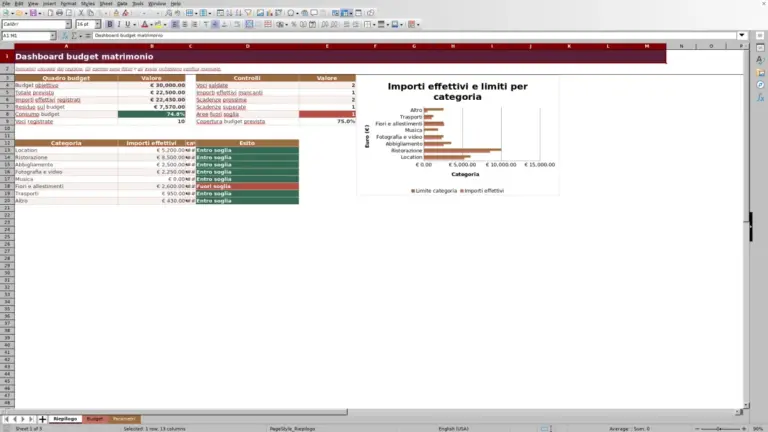Switch to the Parametri sheet tab
This screenshot has width=768, height=432.
coord(124,419)
